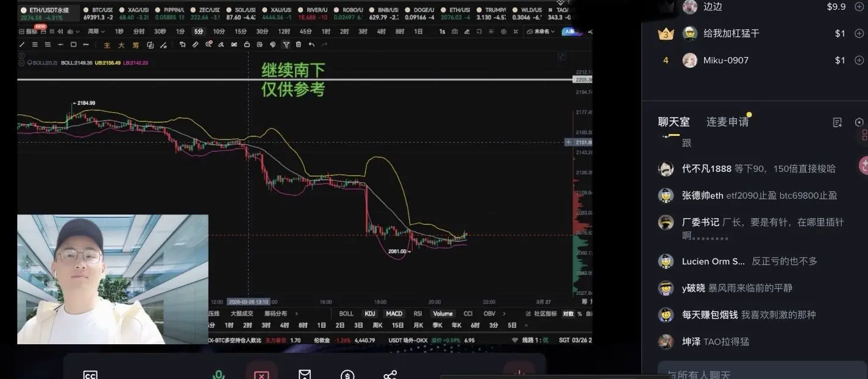Click the CC captions icon on the livestream bar
Image resolution: width=868 pixels, height=379 pixels.
pyautogui.click(x=90, y=375)
